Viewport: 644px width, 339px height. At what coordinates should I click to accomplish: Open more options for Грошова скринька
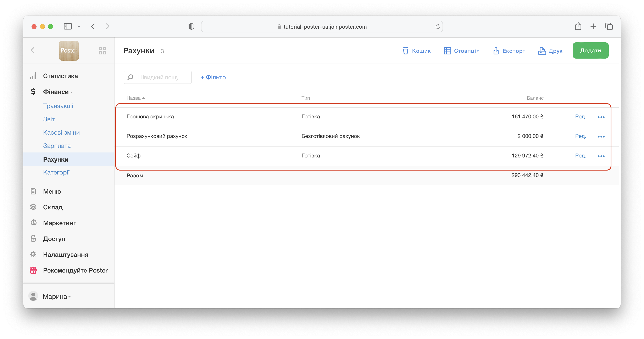[601, 117]
